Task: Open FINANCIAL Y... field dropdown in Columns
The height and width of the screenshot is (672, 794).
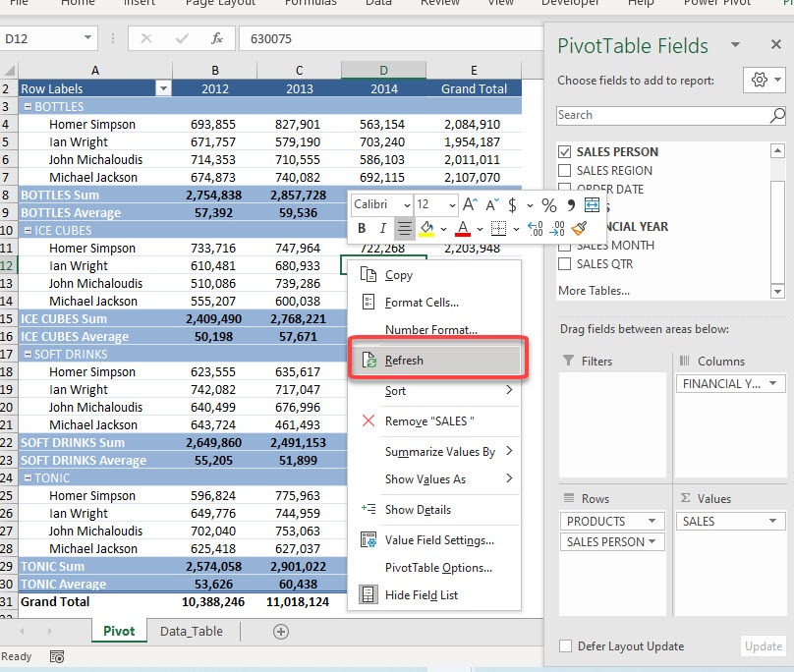Action: 772,383
